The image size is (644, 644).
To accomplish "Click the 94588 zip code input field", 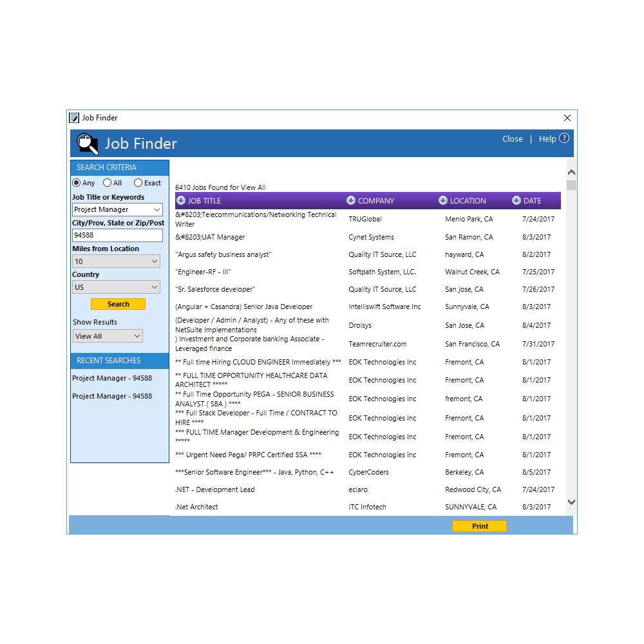I will pyautogui.click(x=116, y=235).
